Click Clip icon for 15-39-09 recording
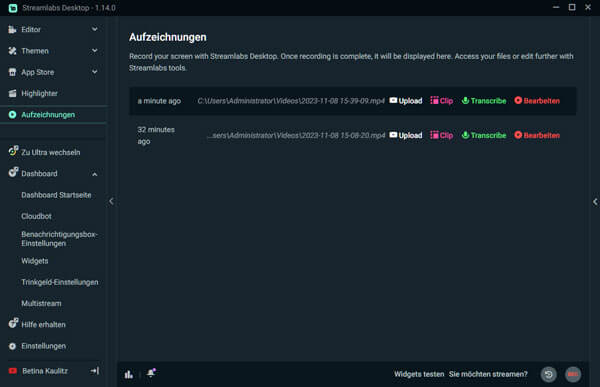 coord(434,100)
